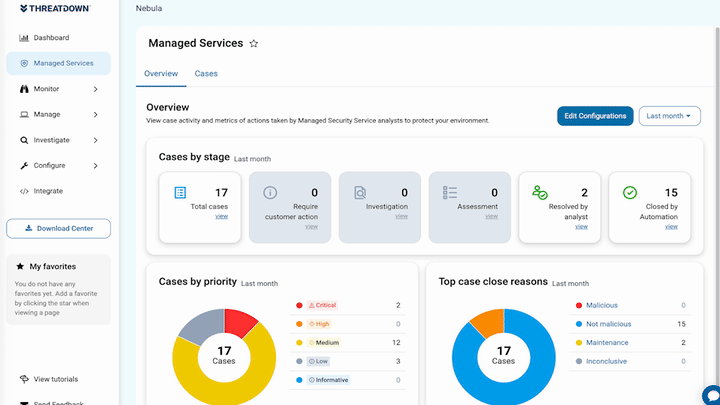Screen dimensions: 720x405
Task: View Total cases link
Action: point(222,216)
